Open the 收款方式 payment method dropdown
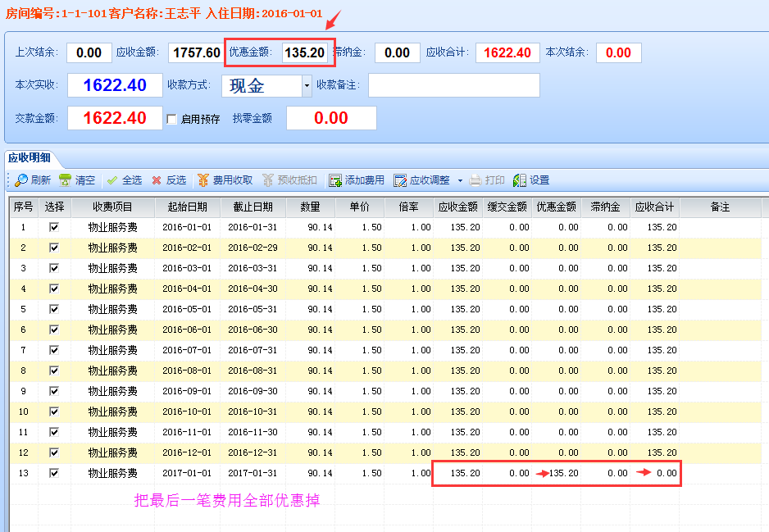The height and width of the screenshot is (532, 769). point(307,86)
